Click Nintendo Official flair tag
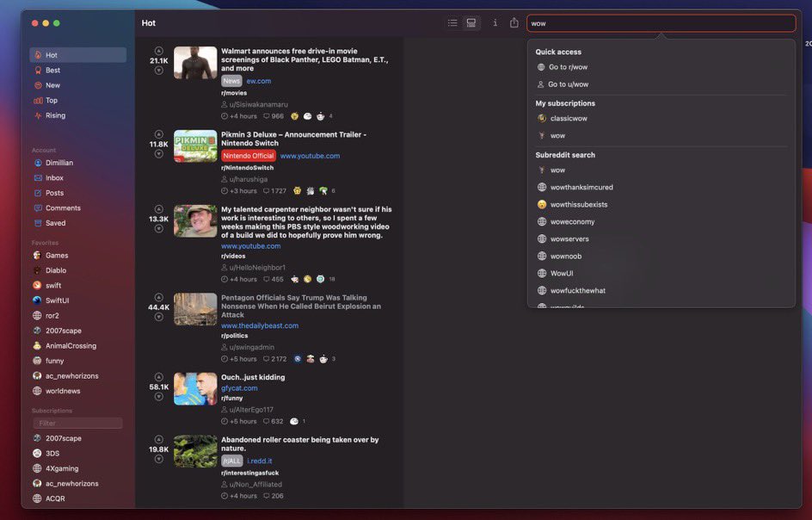812x520 pixels. [248, 156]
